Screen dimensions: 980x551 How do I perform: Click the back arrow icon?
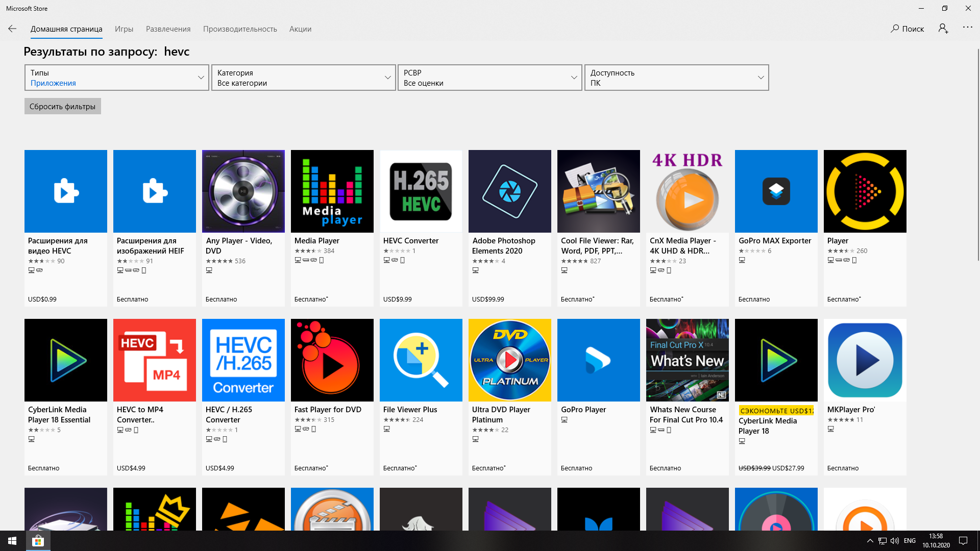(12, 29)
